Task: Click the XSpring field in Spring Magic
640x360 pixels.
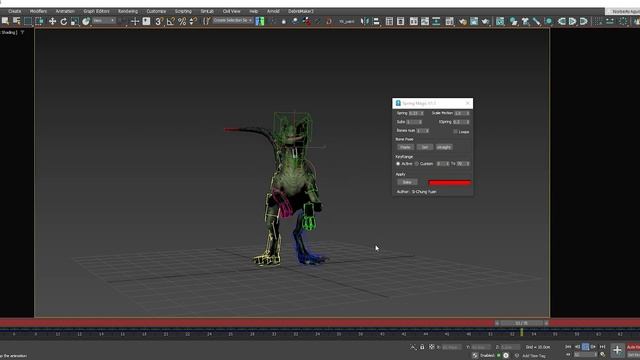Action: [461, 122]
